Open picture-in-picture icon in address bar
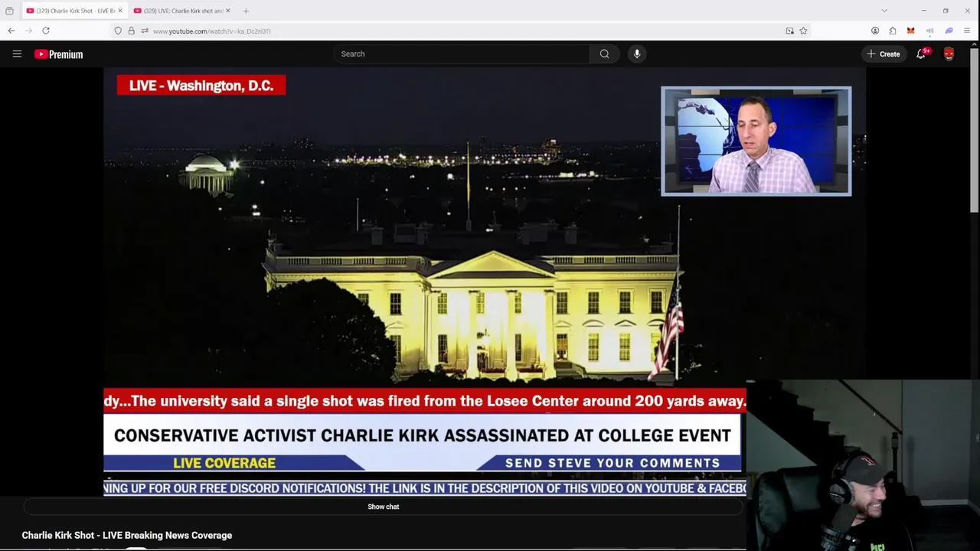This screenshot has height=551, width=980. [x=789, y=31]
